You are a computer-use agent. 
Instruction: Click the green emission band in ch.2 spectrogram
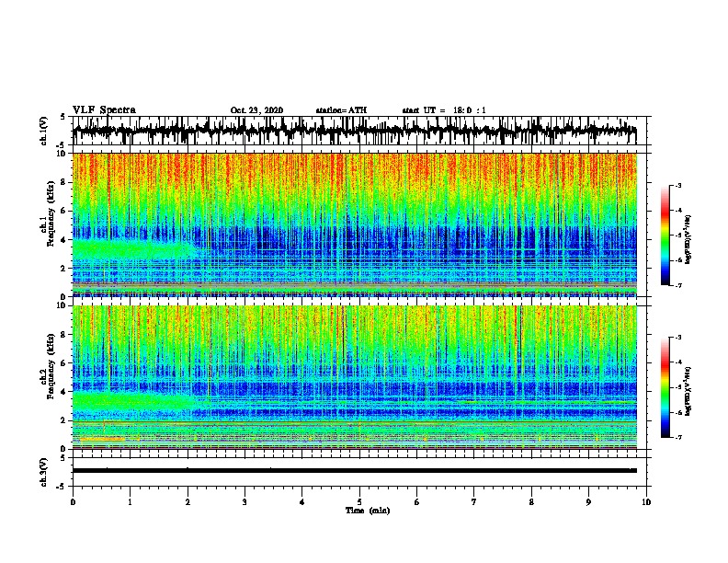[132, 400]
